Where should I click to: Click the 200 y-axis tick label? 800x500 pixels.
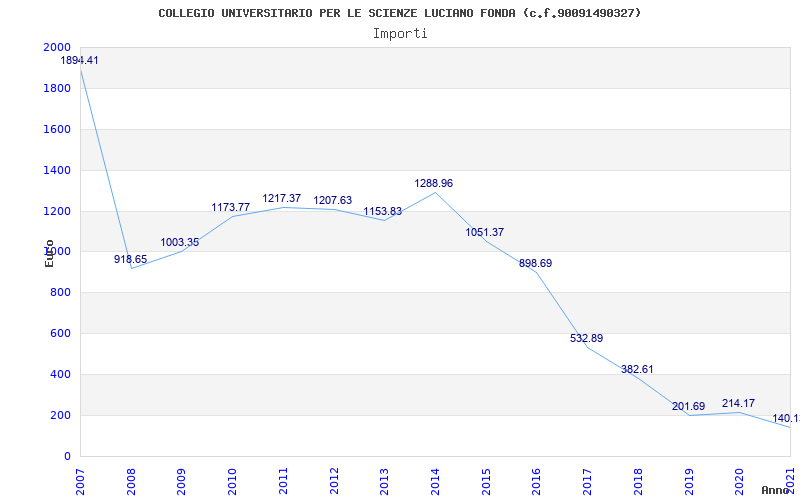pos(60,415)
